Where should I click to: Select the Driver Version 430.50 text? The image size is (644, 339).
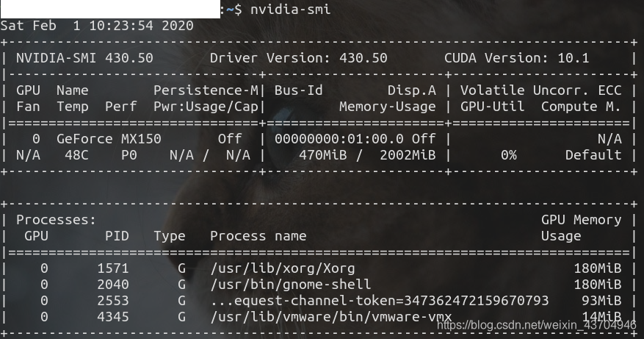pos(299,58)
